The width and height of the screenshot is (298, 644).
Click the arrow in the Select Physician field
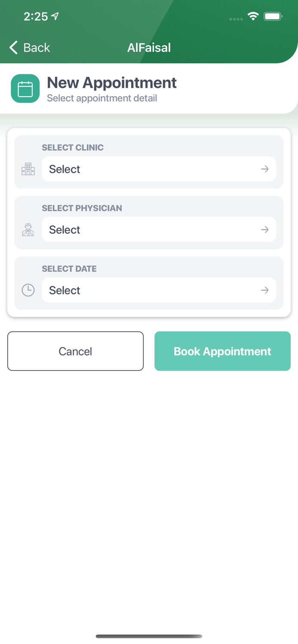(x=265, y=230)
